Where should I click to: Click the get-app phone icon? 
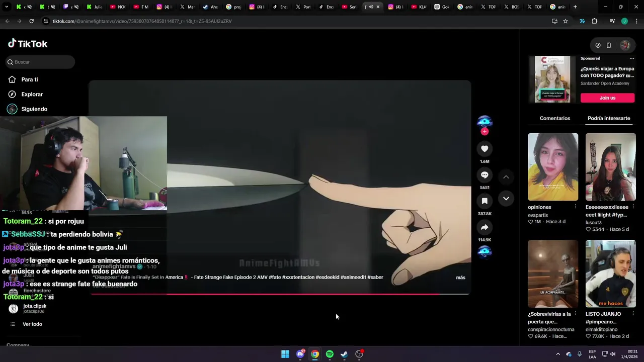pyautogui.click(x=609, y=45)
